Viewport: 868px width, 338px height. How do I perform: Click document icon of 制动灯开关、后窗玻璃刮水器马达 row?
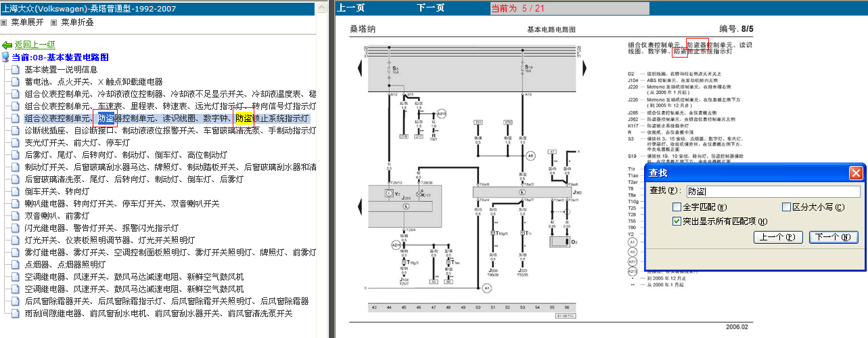click(x=16, y=167)
